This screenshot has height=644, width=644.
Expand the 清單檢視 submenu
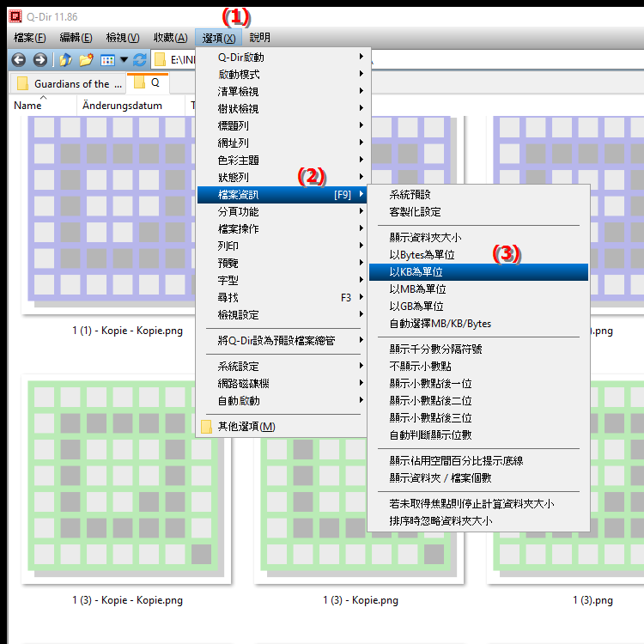pos(283,92)
